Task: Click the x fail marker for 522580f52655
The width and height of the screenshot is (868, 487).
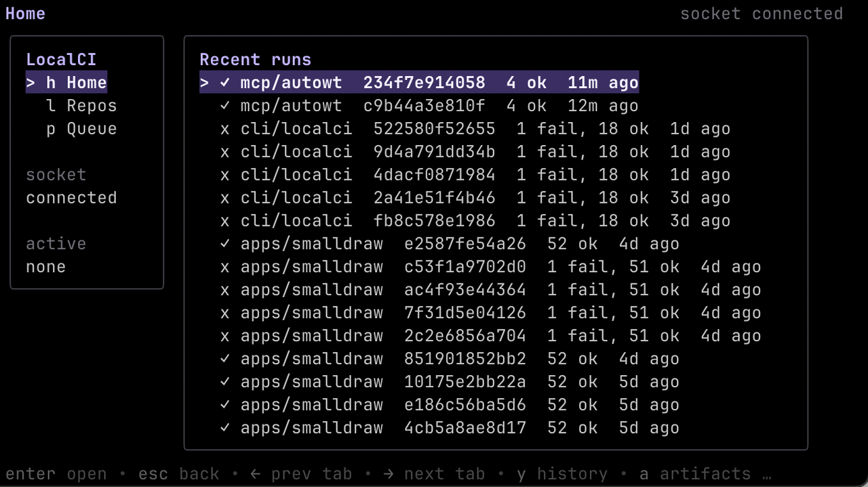Action: pyautogui.click(x=225, y=130)
